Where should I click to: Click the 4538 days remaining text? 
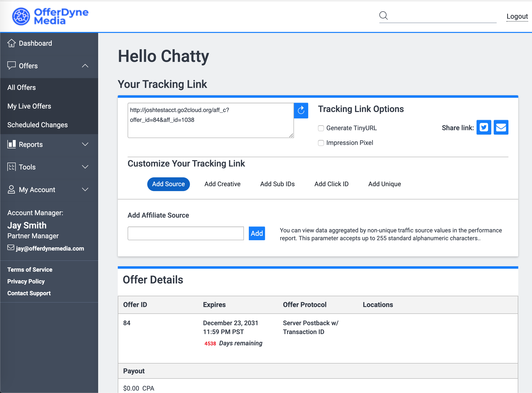coord(233,343)
